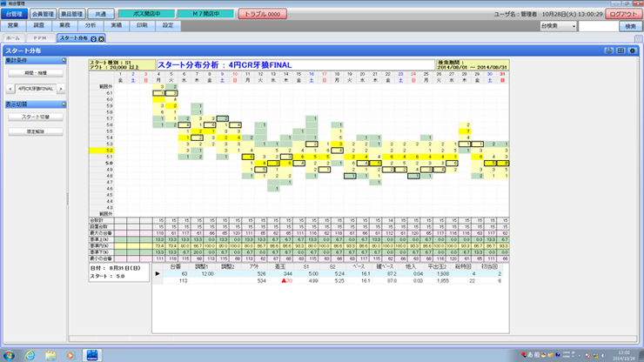Viewport: 644px width, 362px height.
Task: Click small icon at tab bar right end
Action: pyautogui.click(x=638, y=38)
